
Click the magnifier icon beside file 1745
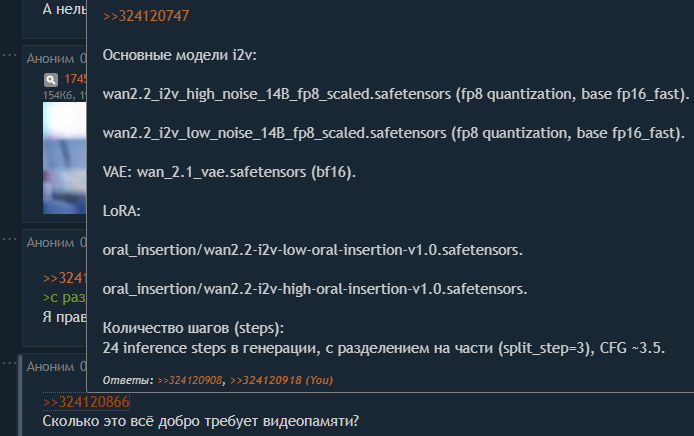click(x=51, y=80)
